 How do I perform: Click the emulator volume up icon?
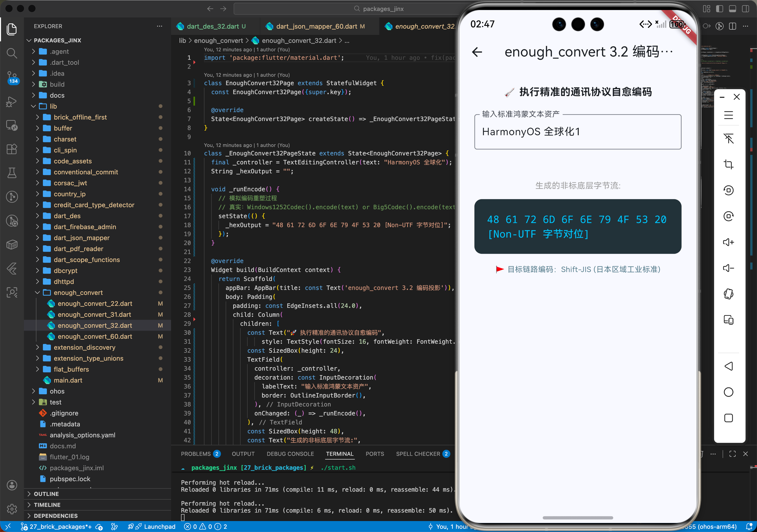pyautogui.click(x=728, y=242)
